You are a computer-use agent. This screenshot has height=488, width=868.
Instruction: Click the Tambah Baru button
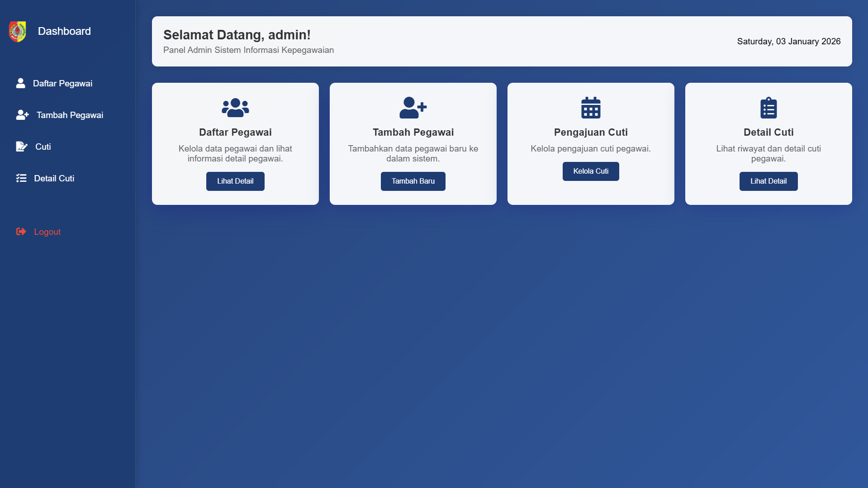tap(413, 181)
